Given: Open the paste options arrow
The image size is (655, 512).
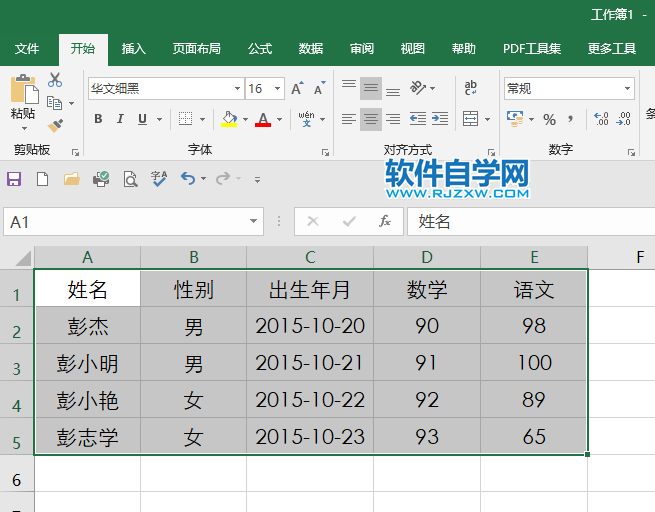Looking at the screenshot, I should point(24,128).
